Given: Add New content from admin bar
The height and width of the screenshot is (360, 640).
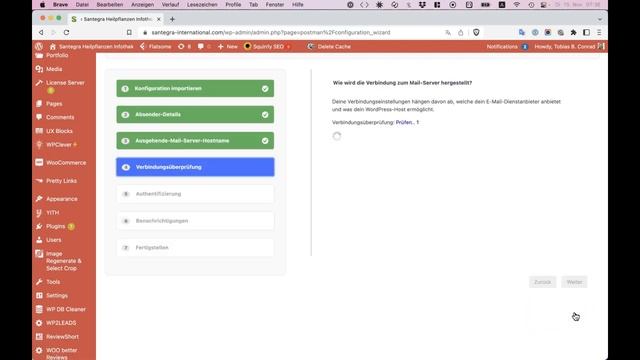Looking at the screenshot, I should coord(227,47).
